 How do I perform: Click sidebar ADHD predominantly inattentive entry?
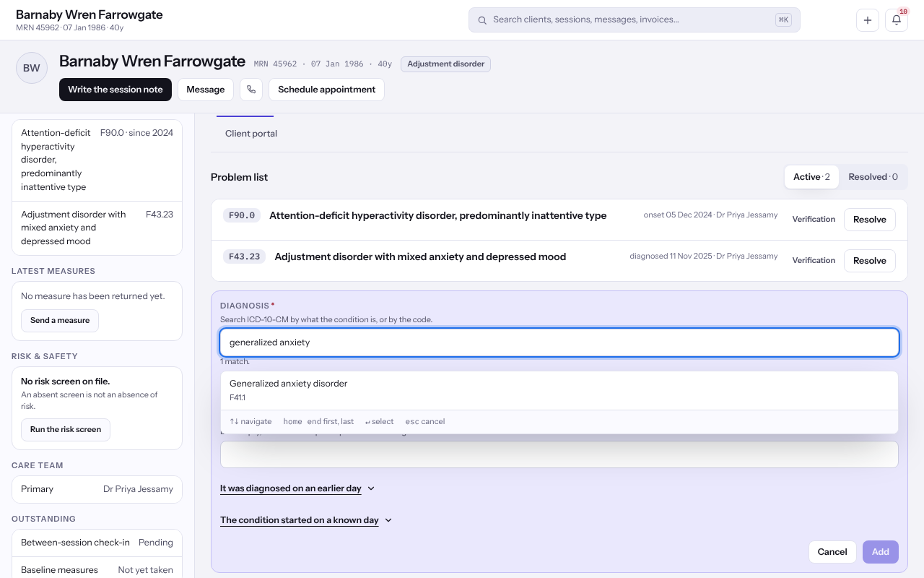[97, 160]
